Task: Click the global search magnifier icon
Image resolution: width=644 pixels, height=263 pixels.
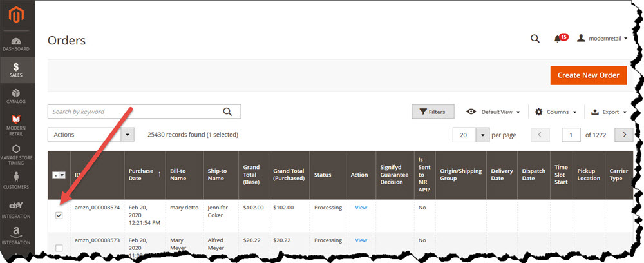Action: [535, 39]
